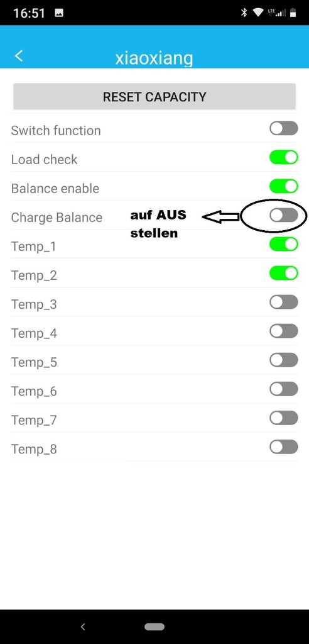Tap the image notification icon beside clock
The width and height of the screenshot is (309, 644).
59,13
